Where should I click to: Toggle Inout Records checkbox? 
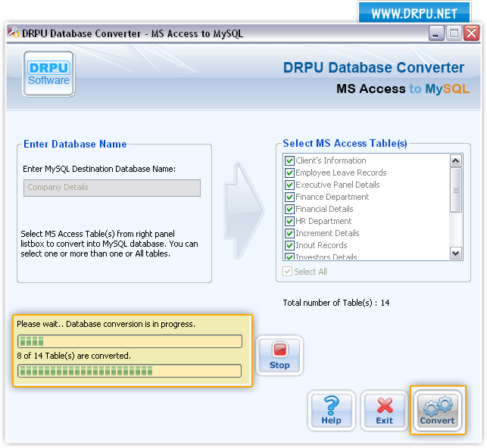click(x=289, y=245)
